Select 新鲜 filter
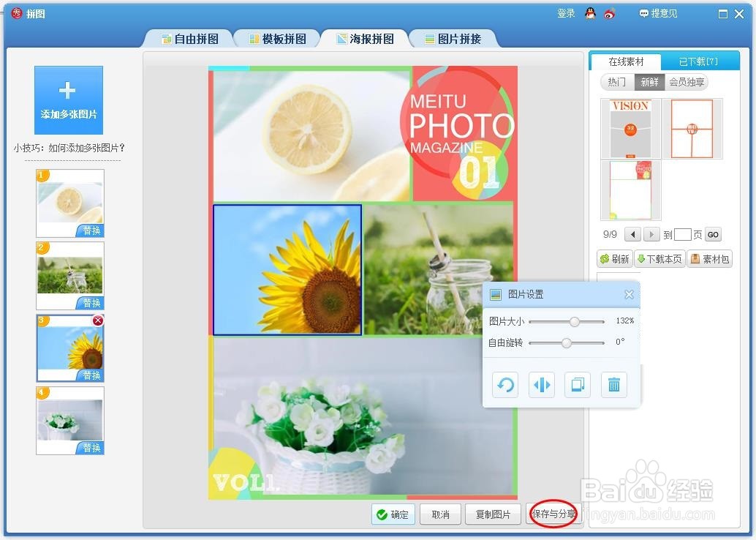Viewport: 756px width, 540px height. click(649, 82)
